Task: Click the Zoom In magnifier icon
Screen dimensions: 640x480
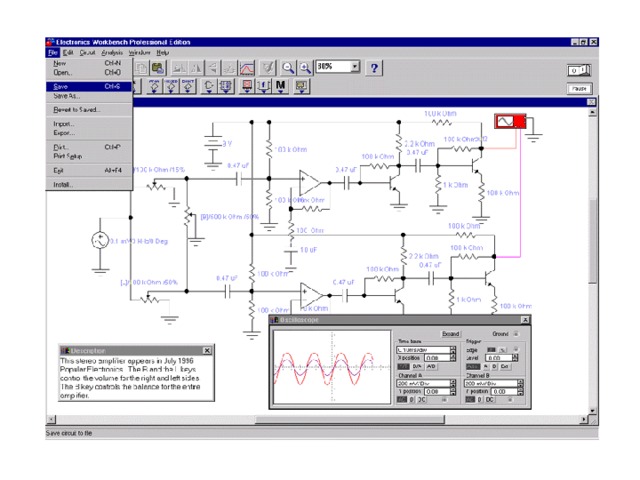Action: coord(305,68)
